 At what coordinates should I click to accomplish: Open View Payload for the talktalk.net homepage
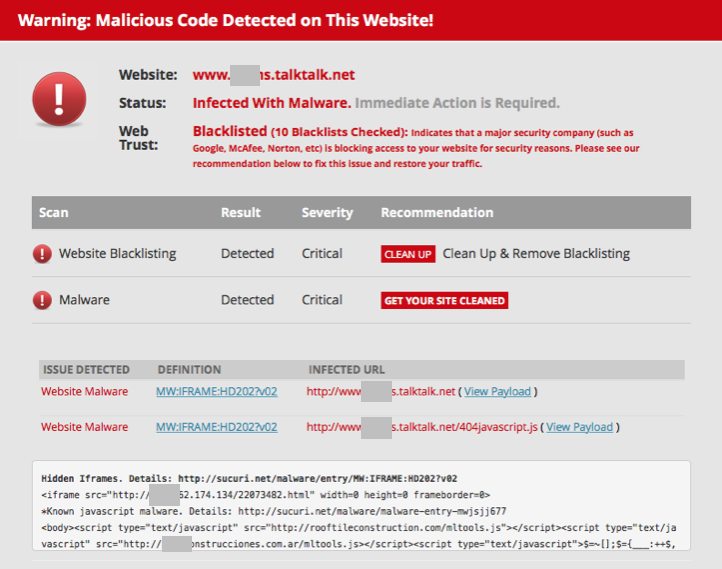click(497, 391)
